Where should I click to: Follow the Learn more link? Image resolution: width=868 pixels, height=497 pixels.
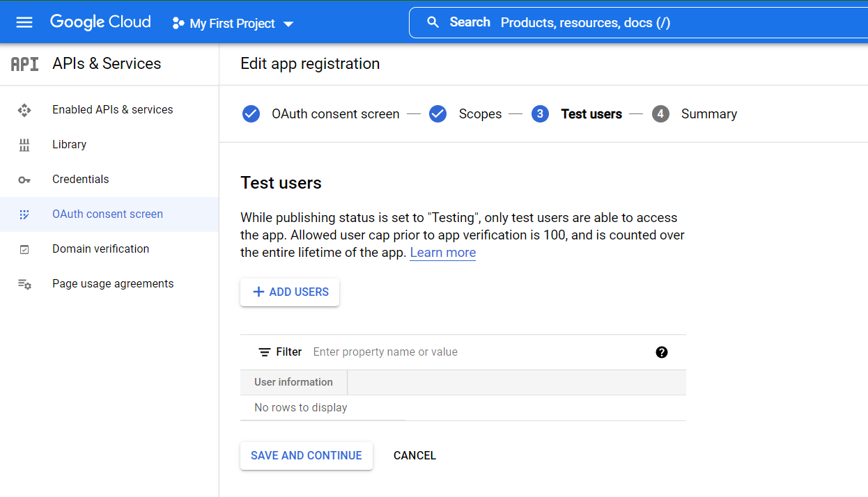tap(442, 253)
